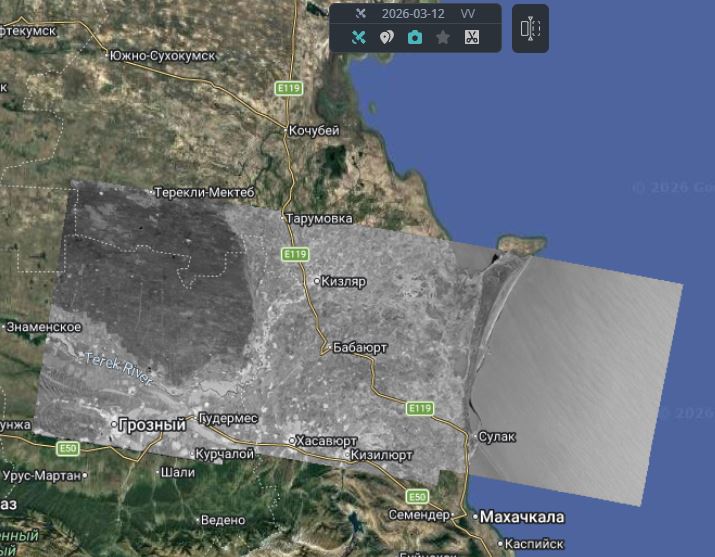The image size is (715, 557).
Task: Select the scissors clip tool
Action: pos(472,38)
